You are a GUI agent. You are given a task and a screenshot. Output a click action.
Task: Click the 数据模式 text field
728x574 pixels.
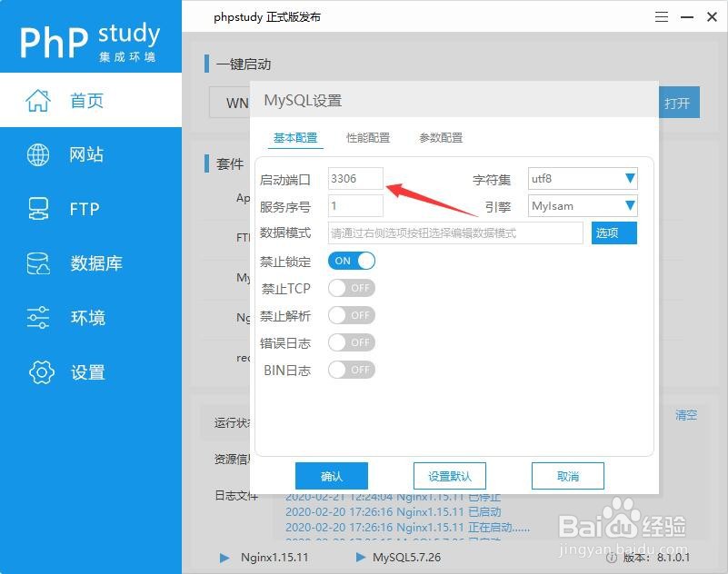[x=455, y=233]
